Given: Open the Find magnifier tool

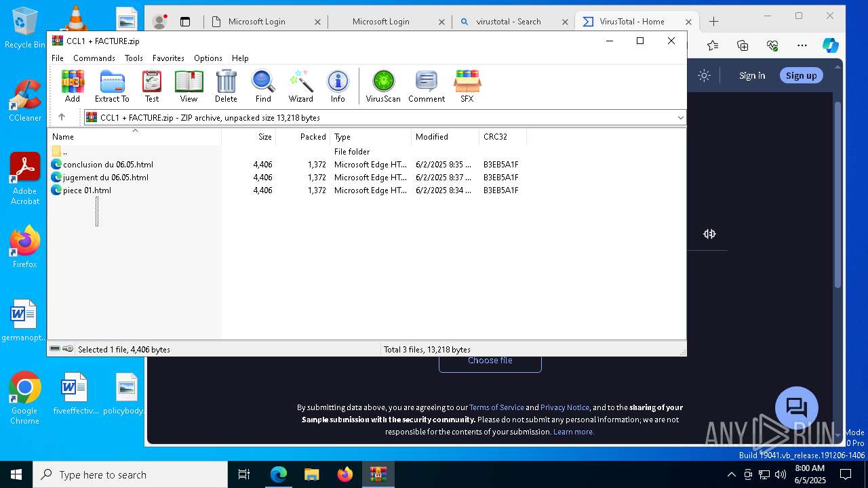Looking at the screenshot, I should click(263, 86).
